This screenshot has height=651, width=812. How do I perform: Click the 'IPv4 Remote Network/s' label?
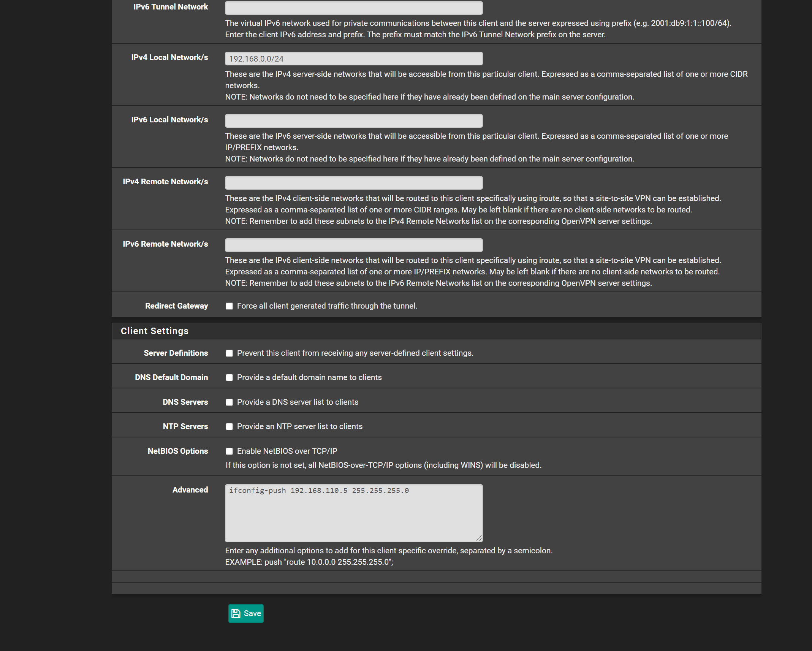(165, 182)
